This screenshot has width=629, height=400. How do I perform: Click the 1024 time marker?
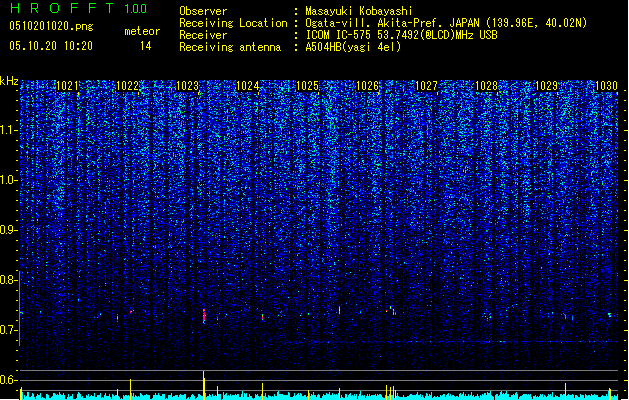248,86
